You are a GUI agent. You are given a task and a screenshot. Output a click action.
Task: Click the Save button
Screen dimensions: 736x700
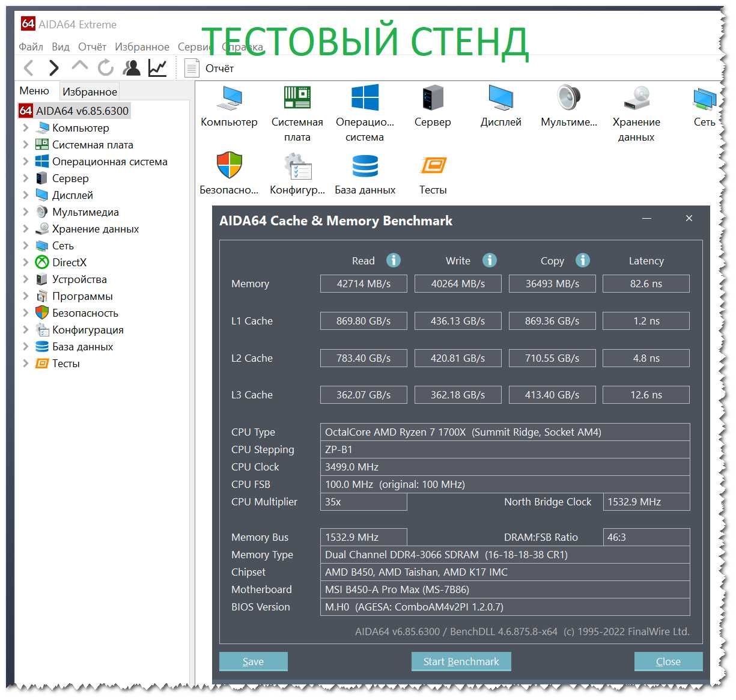coord(253,661)
